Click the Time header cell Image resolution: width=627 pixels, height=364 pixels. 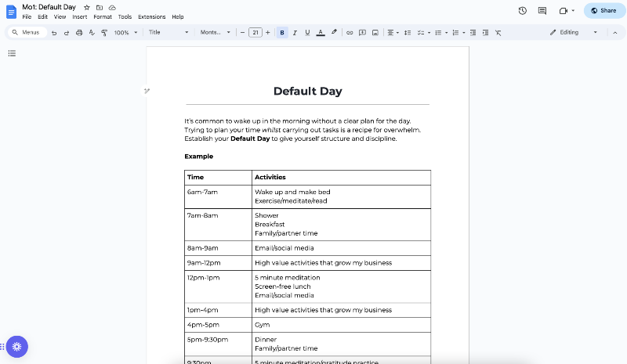point(219,178)
